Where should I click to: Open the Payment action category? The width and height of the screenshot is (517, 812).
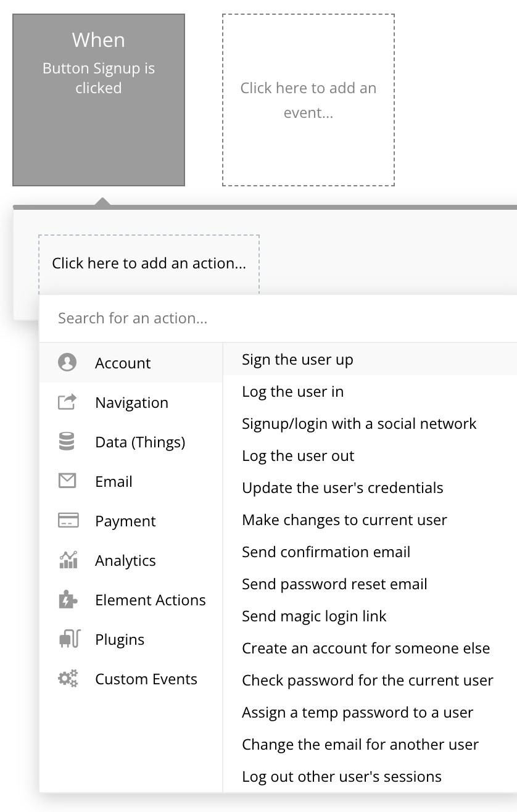(131, 521)
